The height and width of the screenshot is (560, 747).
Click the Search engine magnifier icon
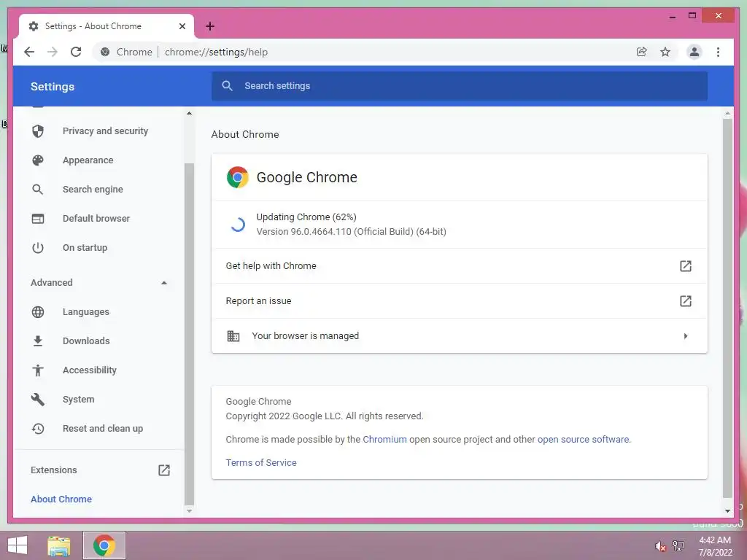coord(38,189)
